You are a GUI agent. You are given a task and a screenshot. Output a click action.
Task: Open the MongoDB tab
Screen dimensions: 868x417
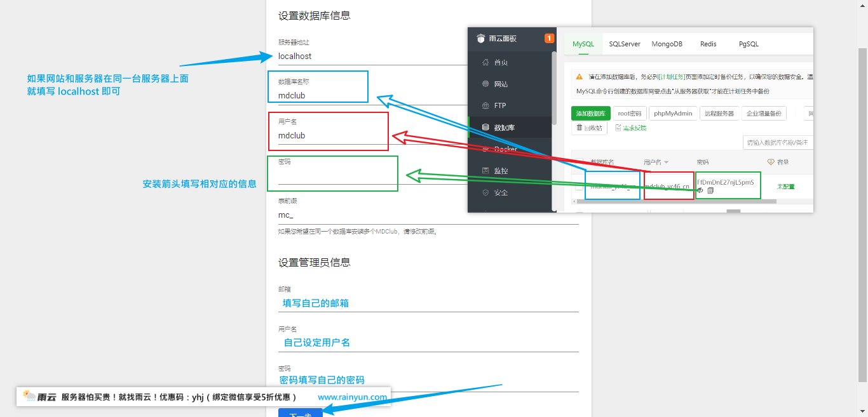[667, 44]
